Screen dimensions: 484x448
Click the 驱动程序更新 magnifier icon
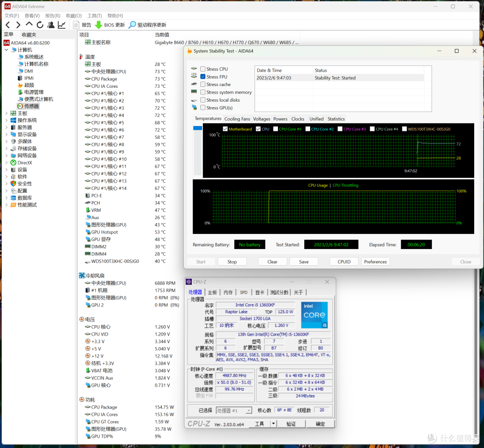point(132,25)
